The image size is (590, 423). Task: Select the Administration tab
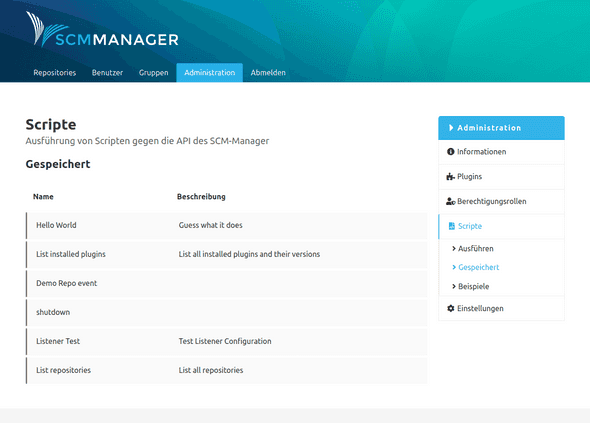pos(210,73)
